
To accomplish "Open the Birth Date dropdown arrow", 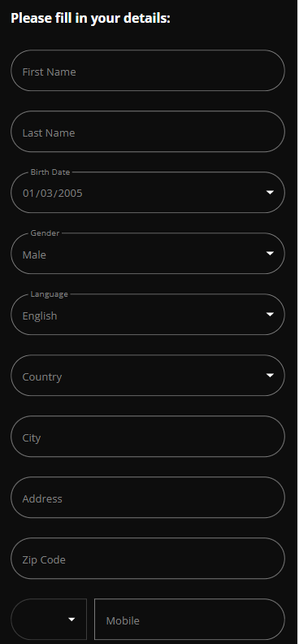I will [x=270, y=192].
